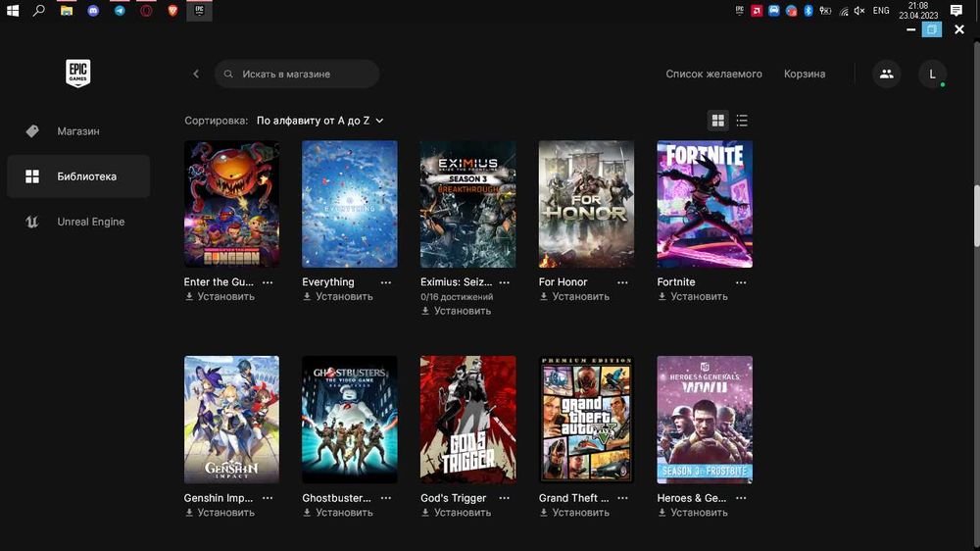
Task: Click the library vertical scrollbar
Action: coord(976,216)
